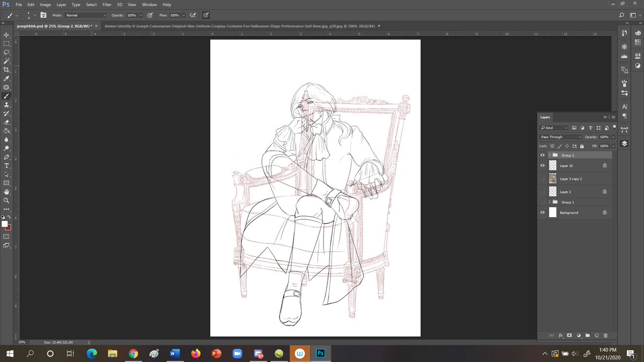This screenshot has height=362, width=644.
Task: Open the Color panel palette icon
Action: point(638,33)
